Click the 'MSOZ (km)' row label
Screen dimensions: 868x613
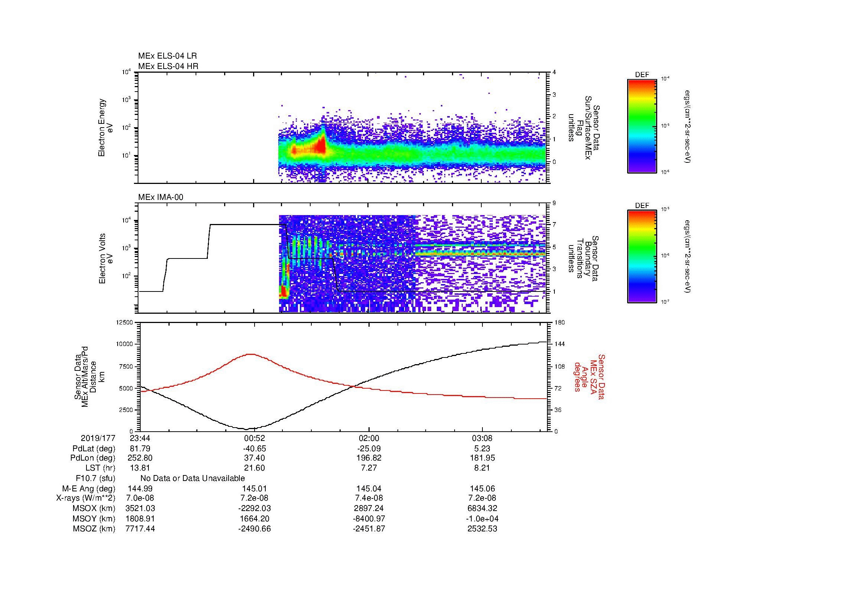[94, 529]
